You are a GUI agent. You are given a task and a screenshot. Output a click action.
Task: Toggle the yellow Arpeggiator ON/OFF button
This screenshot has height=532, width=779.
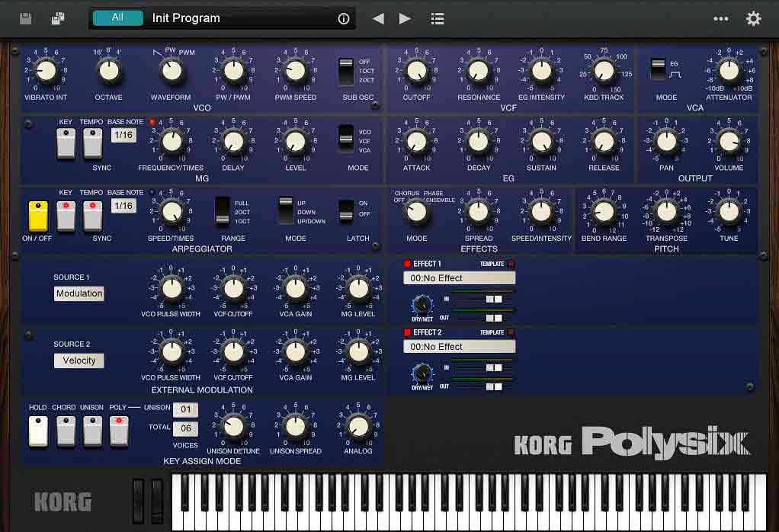[x=37, y=216]
